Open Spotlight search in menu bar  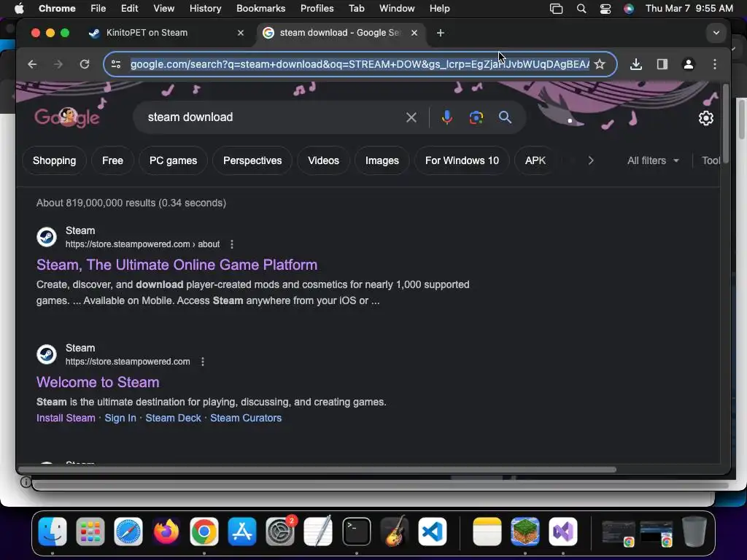pyautogui.click(x=581, y=9)
